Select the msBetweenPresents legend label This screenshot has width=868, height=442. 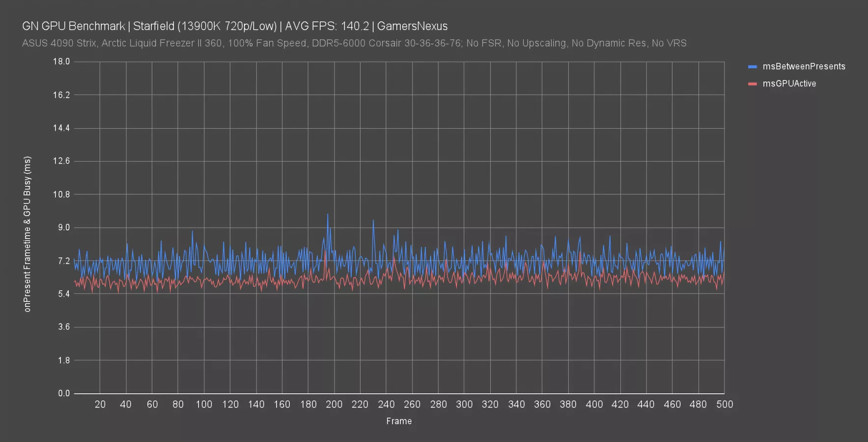point(804,67)
